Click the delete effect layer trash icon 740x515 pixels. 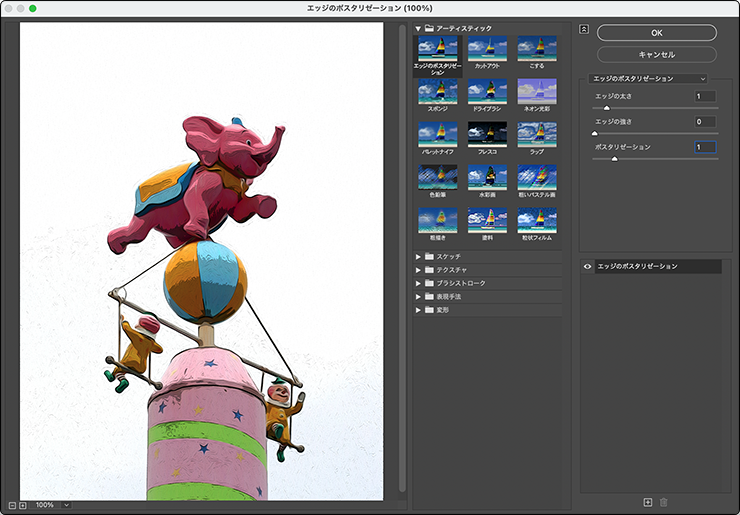click(x=663, y=502)
